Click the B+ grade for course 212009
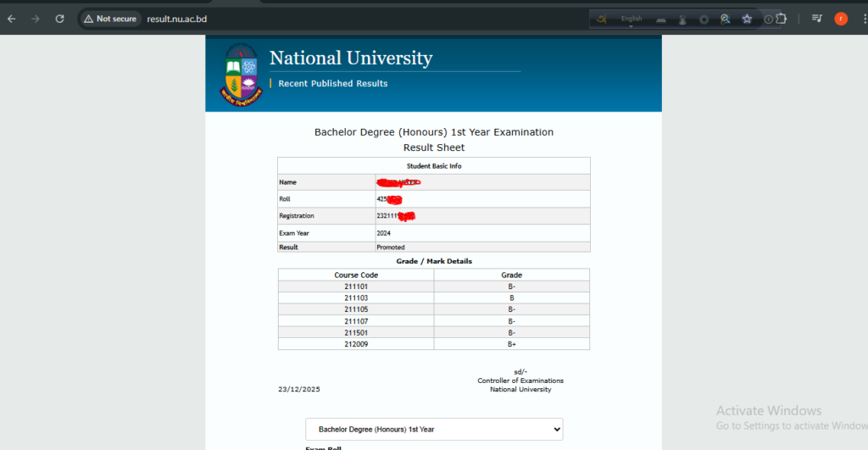The image size is (868, 450). pos(512,344)
